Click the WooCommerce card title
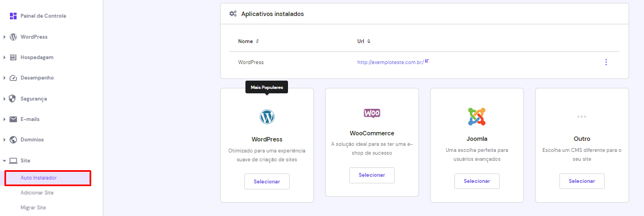644x216 pixels. 371,133
